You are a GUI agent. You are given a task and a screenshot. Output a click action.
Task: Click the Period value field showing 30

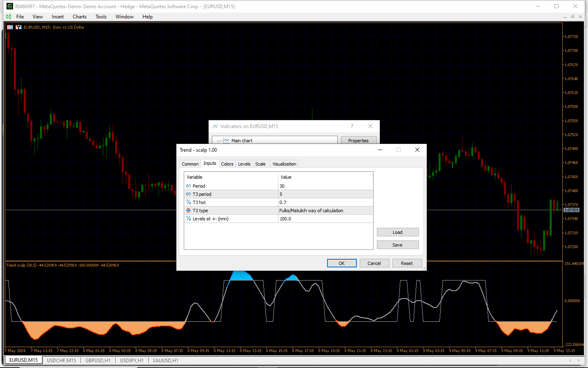(x=325, y=186)
